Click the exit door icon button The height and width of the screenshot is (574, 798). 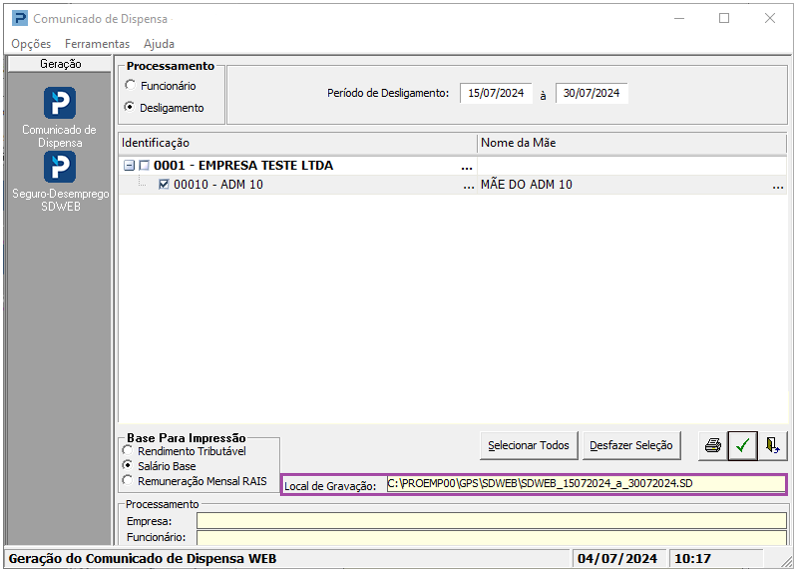(x=772, y=446)
